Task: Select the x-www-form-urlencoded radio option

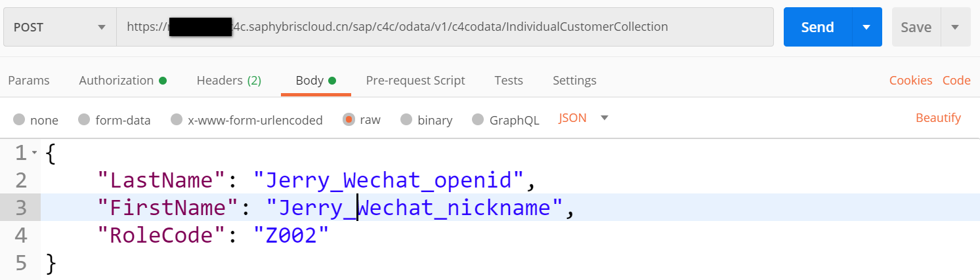Action: 176,119
